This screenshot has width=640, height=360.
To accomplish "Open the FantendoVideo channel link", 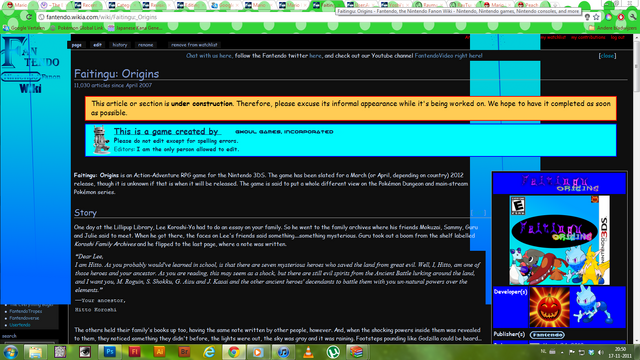I will tap(448, 56).
